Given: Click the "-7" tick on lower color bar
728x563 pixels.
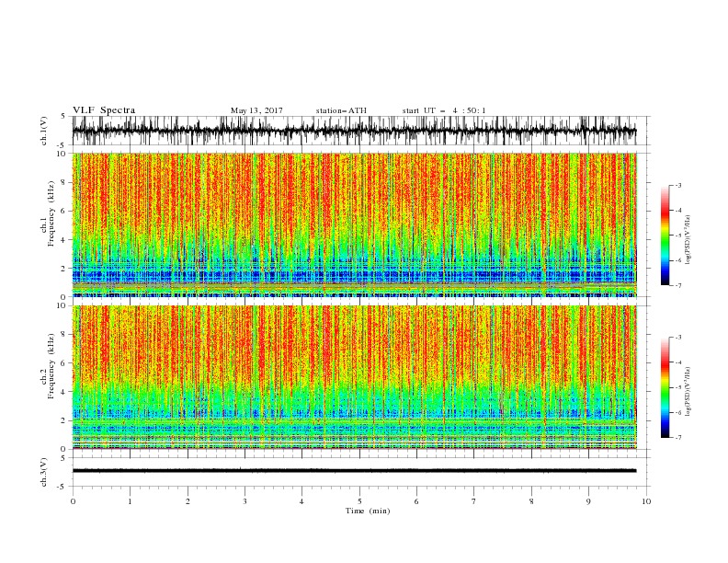Looking at the screenshot, I should (x=677, y=437).
